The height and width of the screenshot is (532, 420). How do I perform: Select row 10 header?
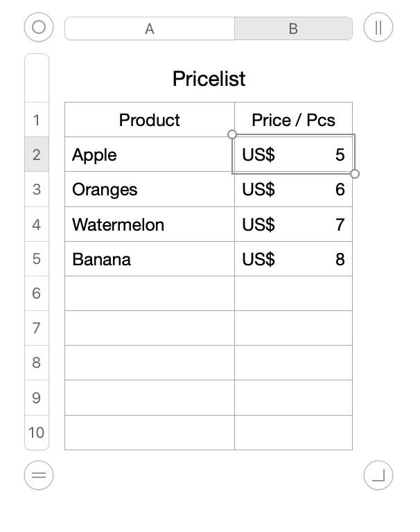37,432
